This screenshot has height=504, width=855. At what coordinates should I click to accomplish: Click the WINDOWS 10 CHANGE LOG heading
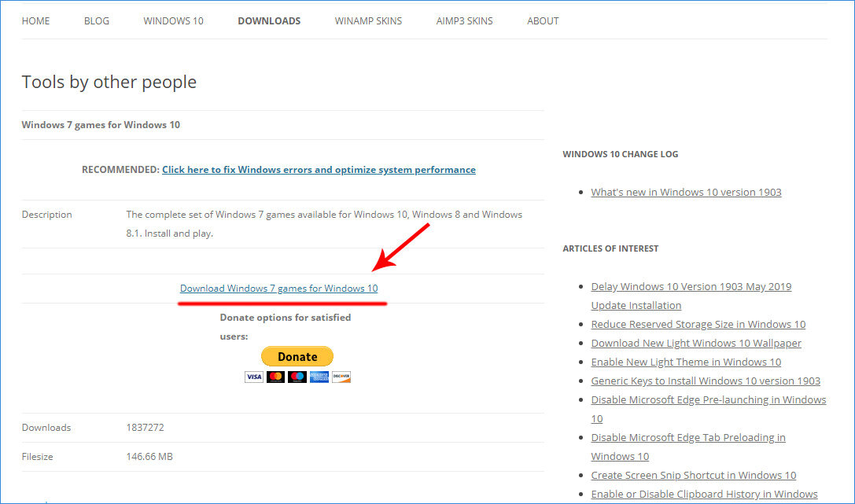click(x=621, y=154)
